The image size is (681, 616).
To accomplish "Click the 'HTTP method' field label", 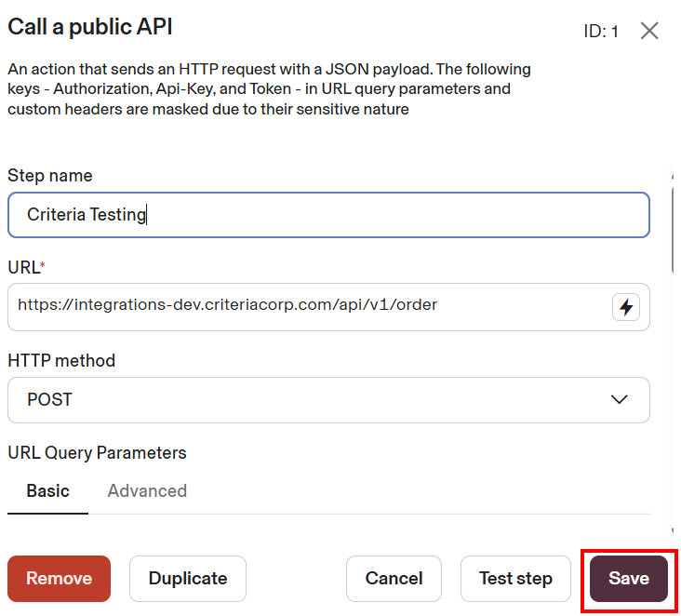I will (61, 360).
